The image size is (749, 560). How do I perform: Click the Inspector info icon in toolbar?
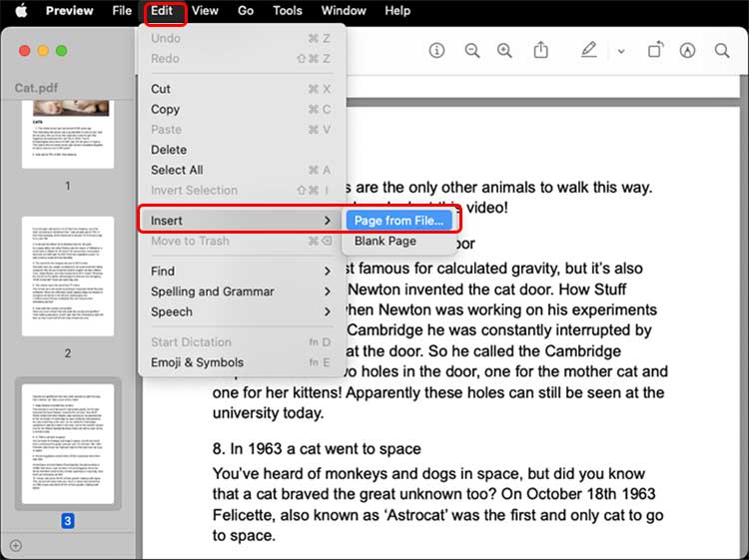click(436, 50)
